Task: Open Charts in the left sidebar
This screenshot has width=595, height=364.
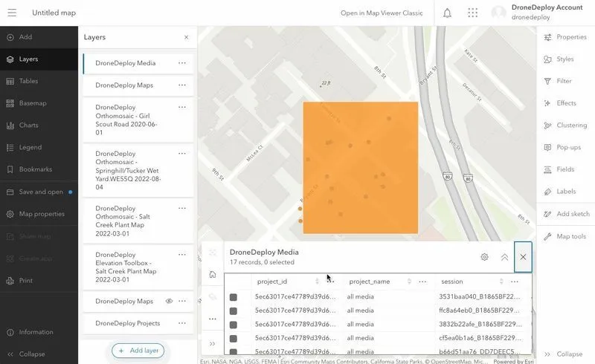Action: [22, 125]
